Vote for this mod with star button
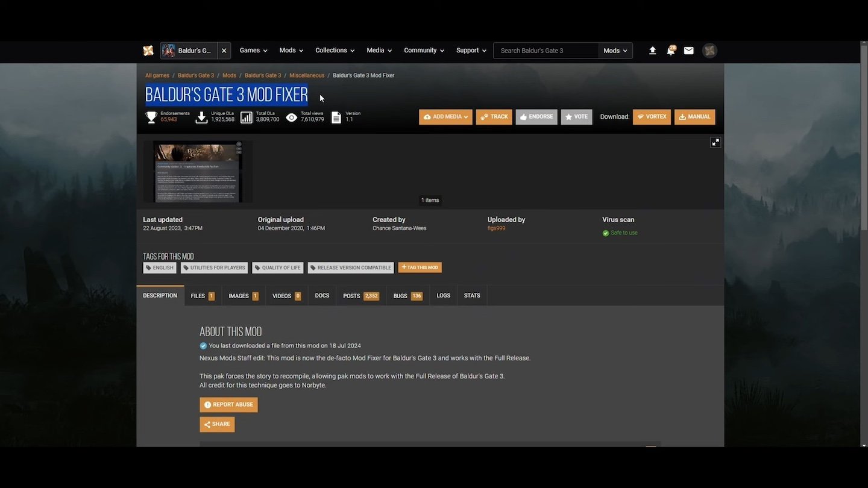 (576, 117)
